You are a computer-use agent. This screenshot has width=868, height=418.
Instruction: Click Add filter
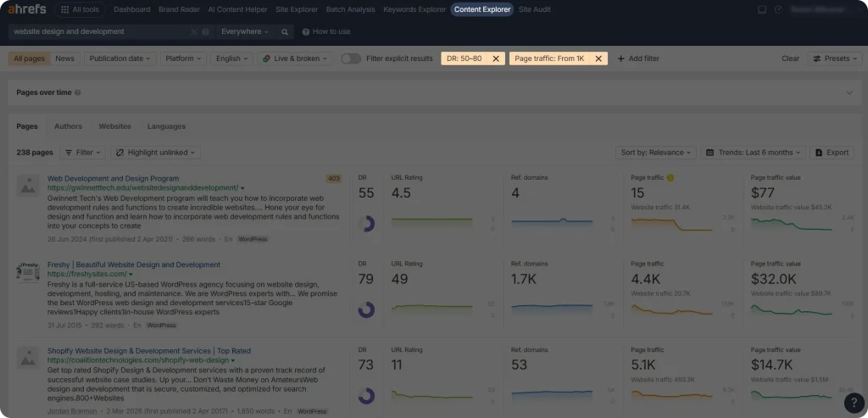click(x=638, y=59)
